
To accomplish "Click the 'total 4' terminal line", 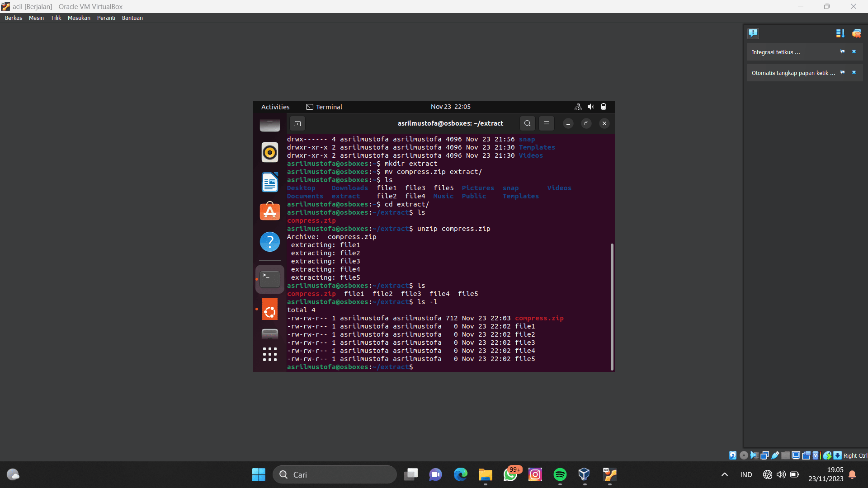I will pos(301,310).
